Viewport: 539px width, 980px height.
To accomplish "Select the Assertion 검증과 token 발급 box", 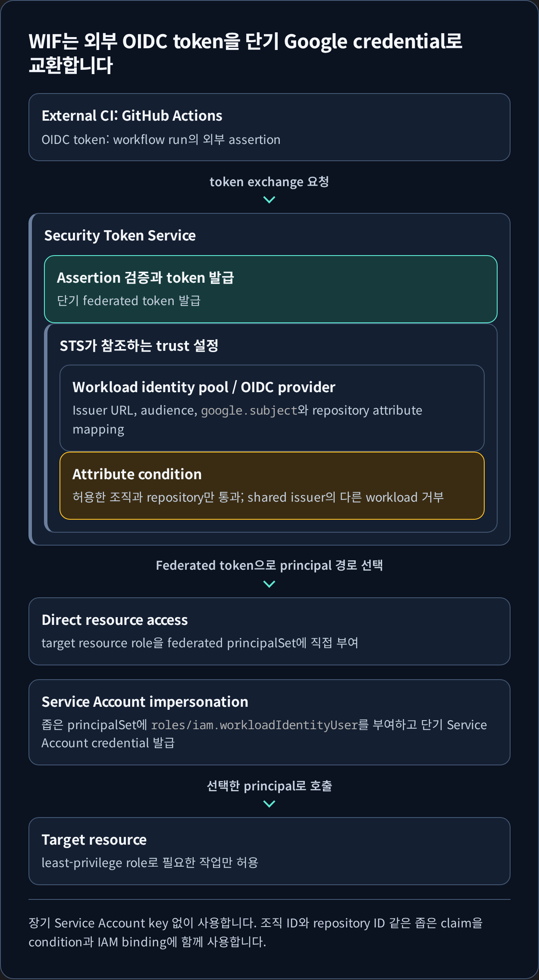I will click(x=271, y=289).
